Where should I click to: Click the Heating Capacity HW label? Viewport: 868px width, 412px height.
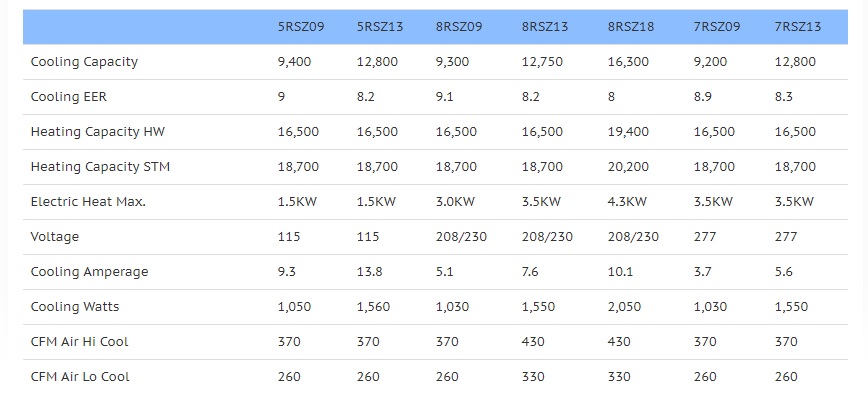pyautogui.click(x=98, y=132)
